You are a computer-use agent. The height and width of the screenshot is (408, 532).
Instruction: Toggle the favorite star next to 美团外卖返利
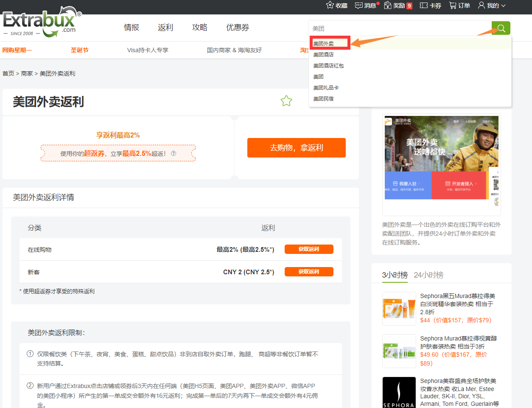coord(286,101)
